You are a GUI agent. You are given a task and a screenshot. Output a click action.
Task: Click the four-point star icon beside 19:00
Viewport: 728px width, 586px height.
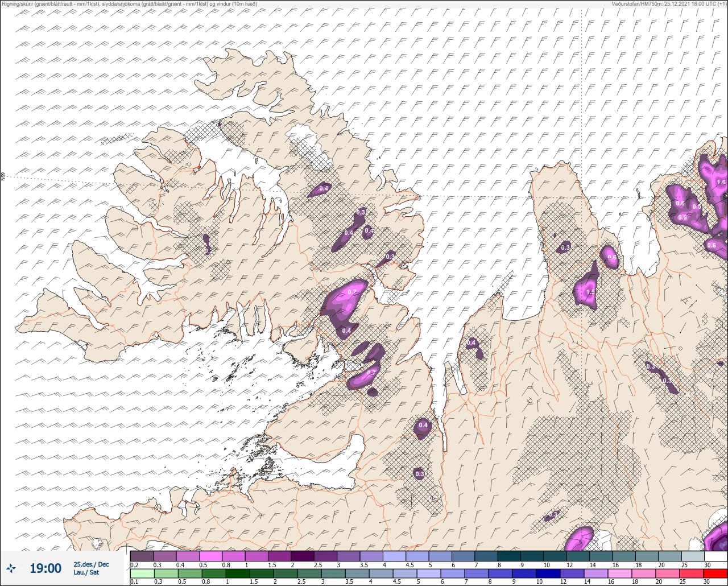click(11, 568)
